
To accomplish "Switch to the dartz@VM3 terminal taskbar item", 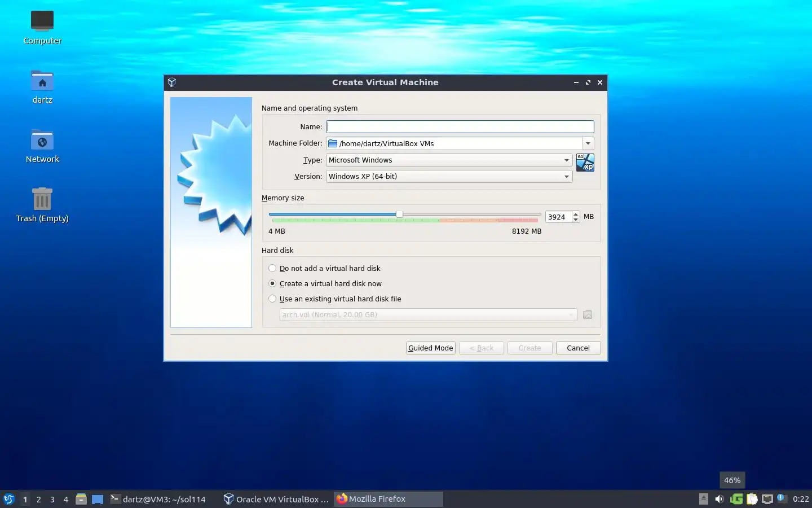I will [x=163, y=499].
